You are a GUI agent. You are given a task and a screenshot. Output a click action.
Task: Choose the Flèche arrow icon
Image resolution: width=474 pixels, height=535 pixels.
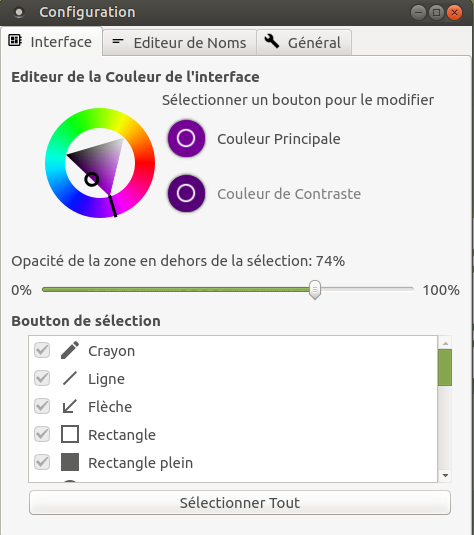[x=70, y=406]
